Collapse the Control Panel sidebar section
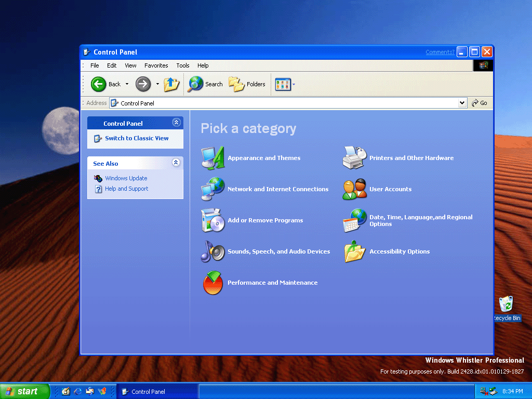Viewport: 532px width, 399px height. pos(176,123)
